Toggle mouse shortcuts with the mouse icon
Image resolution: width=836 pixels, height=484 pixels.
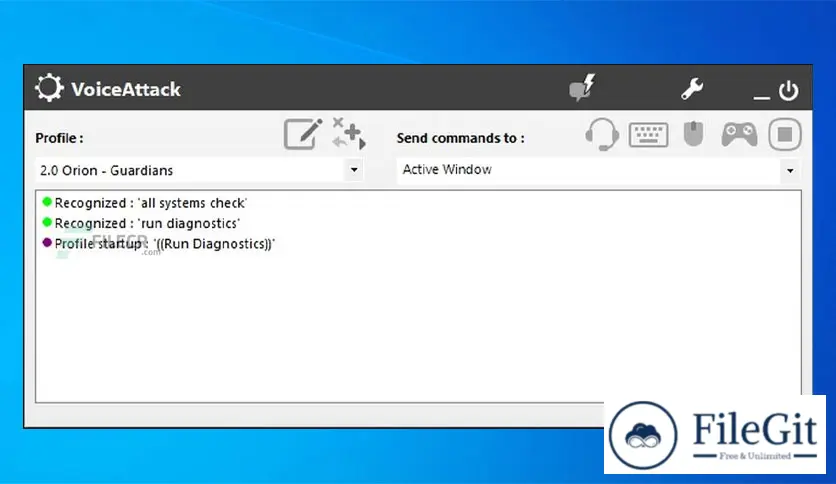pyautogui.click(x=694, y=133)
